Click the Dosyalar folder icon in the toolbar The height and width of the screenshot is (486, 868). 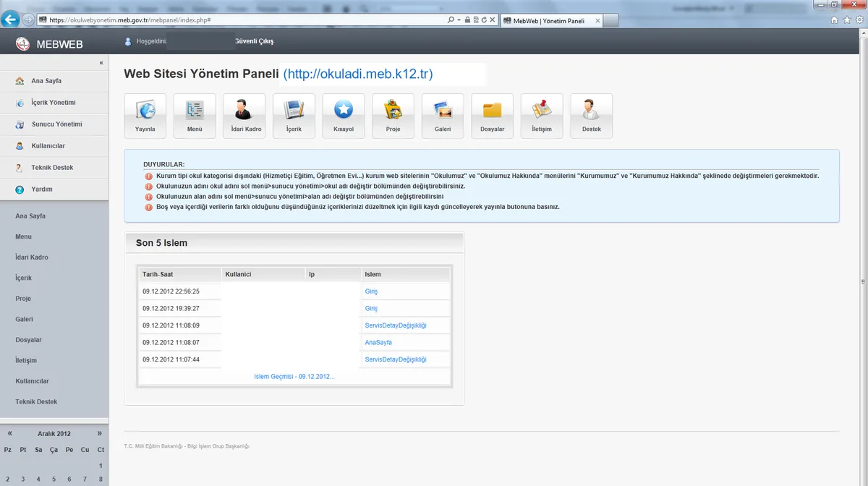492,116
